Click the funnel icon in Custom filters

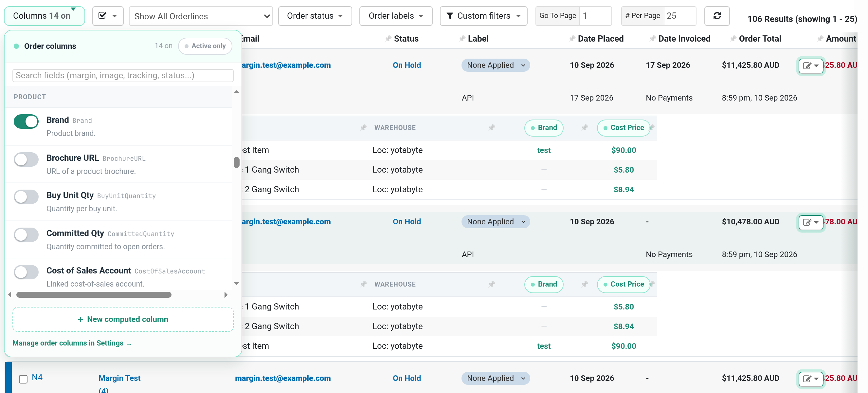click(449, 16)
